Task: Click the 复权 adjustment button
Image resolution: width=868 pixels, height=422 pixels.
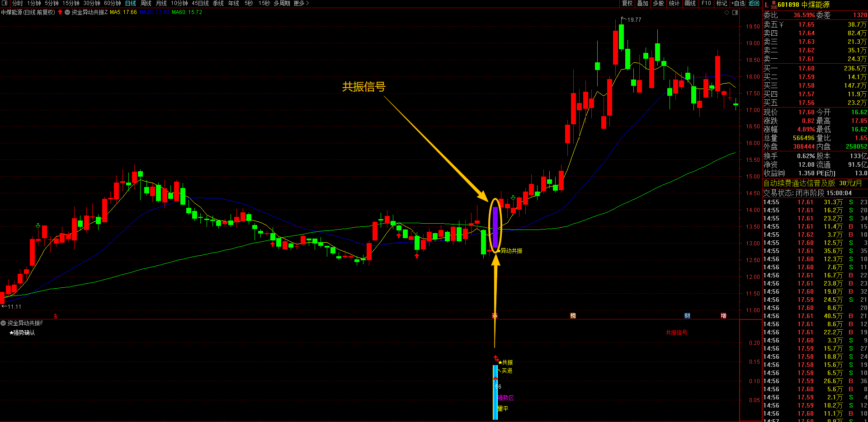Action: click(627, 3)
